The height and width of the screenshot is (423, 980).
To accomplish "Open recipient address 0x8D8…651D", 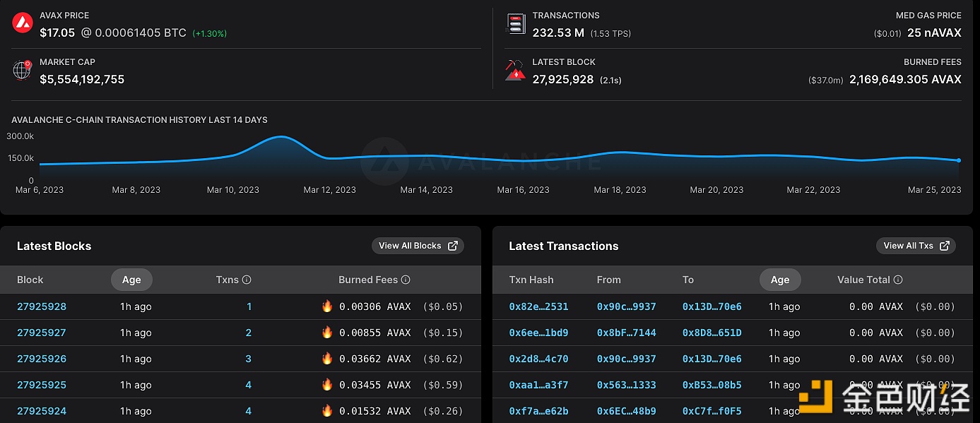I will (x=712, y=333).
